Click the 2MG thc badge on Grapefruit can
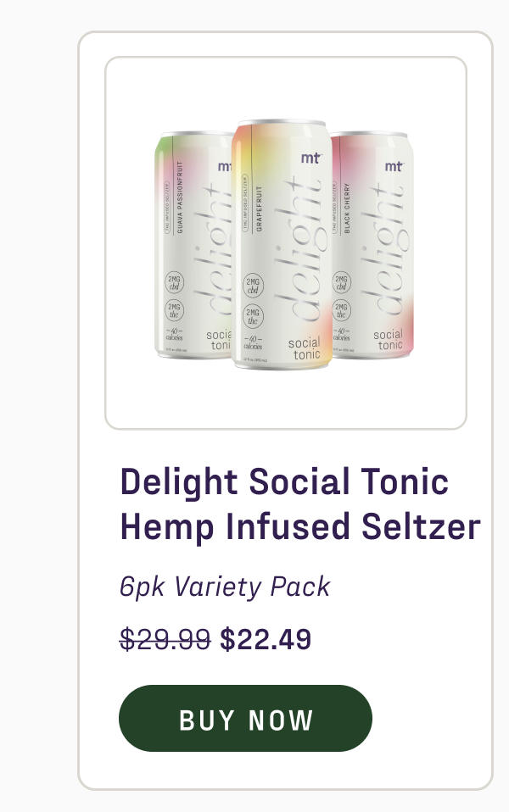Screen dimensions: 509x812 click(x=252, y=314)
